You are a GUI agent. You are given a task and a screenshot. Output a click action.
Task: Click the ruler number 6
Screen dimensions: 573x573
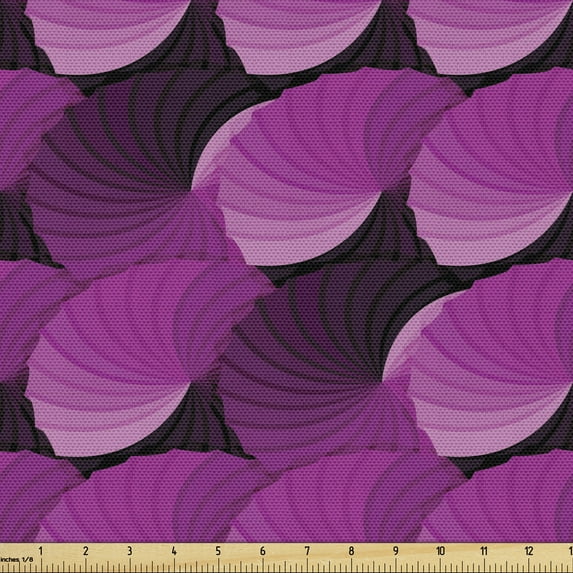click(263, 551)
